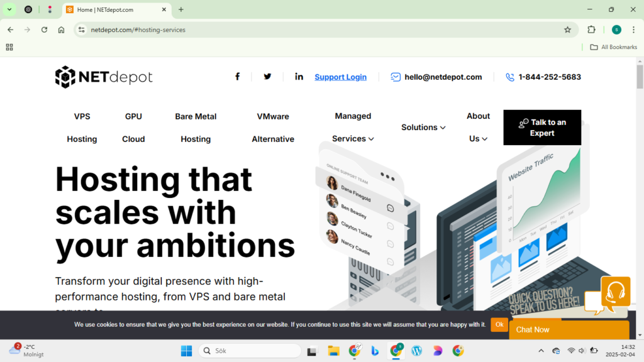This screenshot has width=644, height=362.
Task: Open GPU Cloud menu item
Action: tap(133, 128)
